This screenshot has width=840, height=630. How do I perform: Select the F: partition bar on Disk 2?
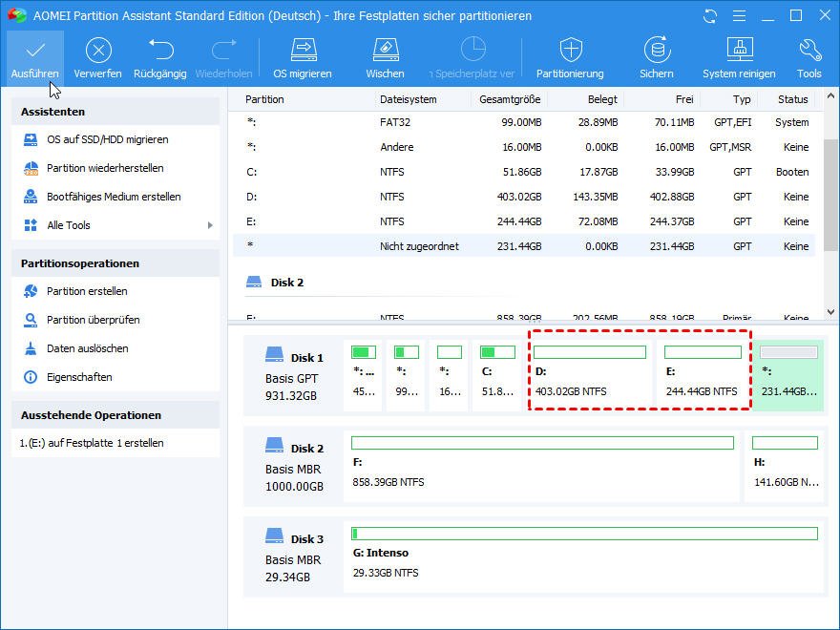(x=542, y=468)
